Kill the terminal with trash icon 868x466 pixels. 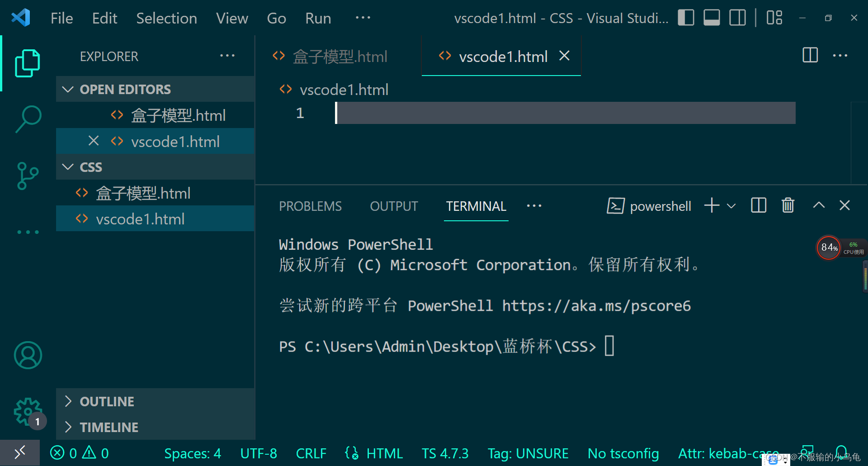788,205
